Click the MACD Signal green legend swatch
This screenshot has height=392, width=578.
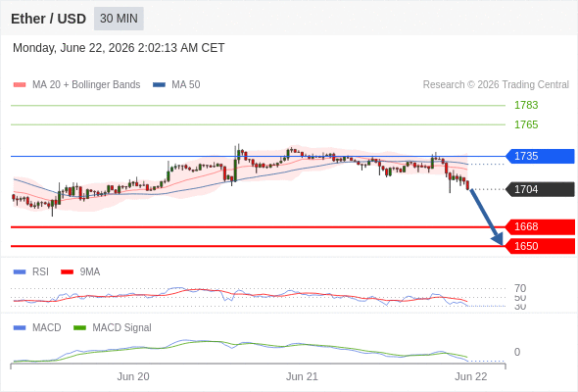click(x=79, y=328)
